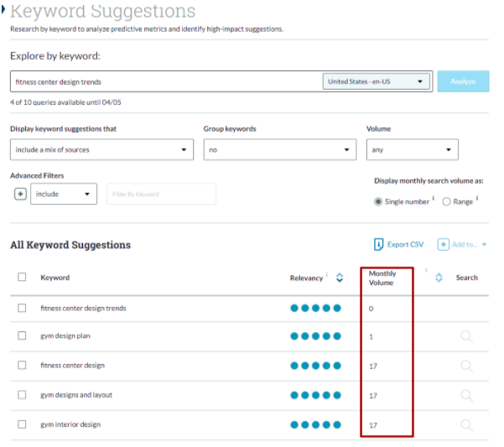The width and height of the screenshot is (504, 447).
Task: Open search magnifier for gym design plan
Action: click(x=466, y=336)
